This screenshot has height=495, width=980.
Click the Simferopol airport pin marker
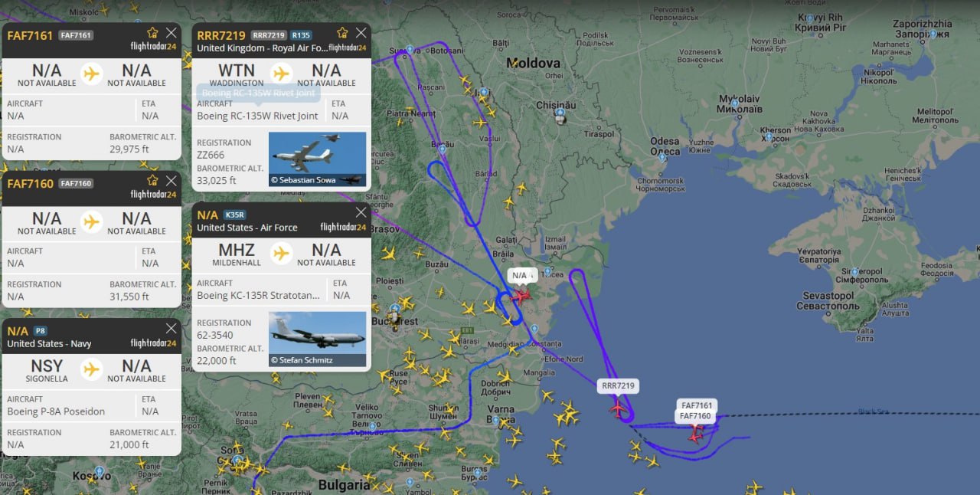point(855,271)
